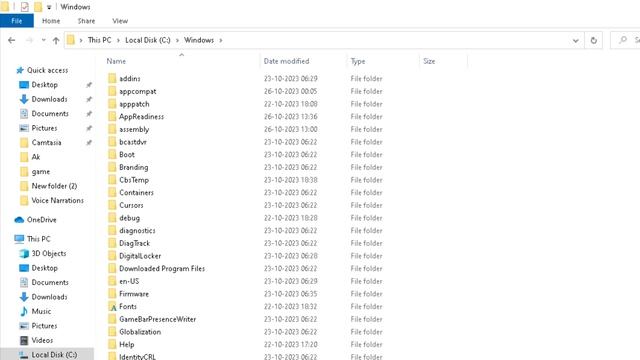Open the View ribbon tab
The image size is (640, 360).
tap(120, 21)
